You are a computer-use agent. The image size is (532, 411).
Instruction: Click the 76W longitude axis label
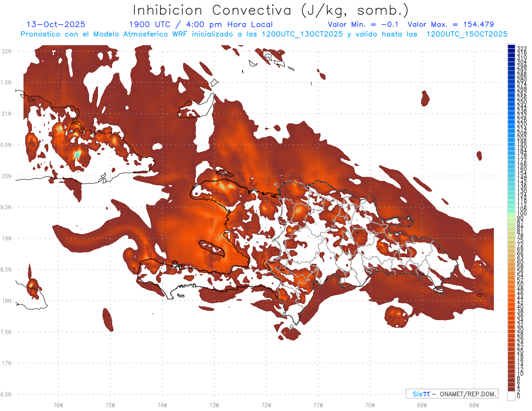pos(58,405)
